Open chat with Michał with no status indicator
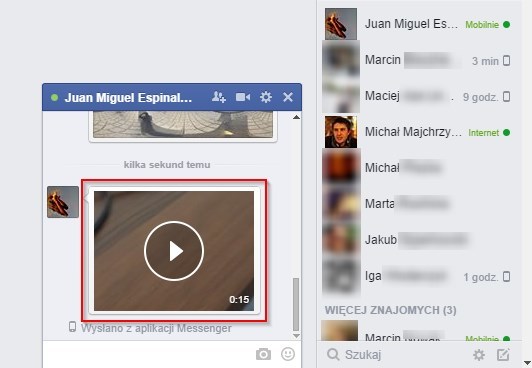This screenshot has height=368, width=532. pyautogui.click(x=418, y=168)
